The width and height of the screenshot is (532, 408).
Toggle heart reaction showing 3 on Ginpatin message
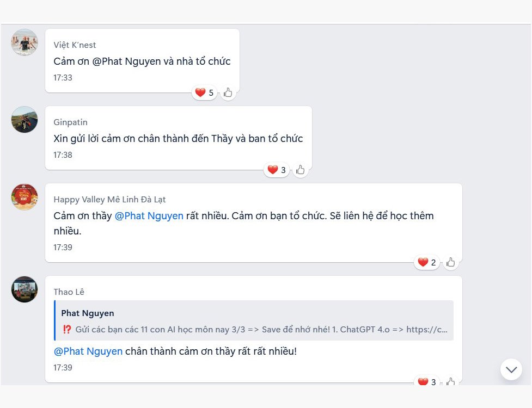277,170
